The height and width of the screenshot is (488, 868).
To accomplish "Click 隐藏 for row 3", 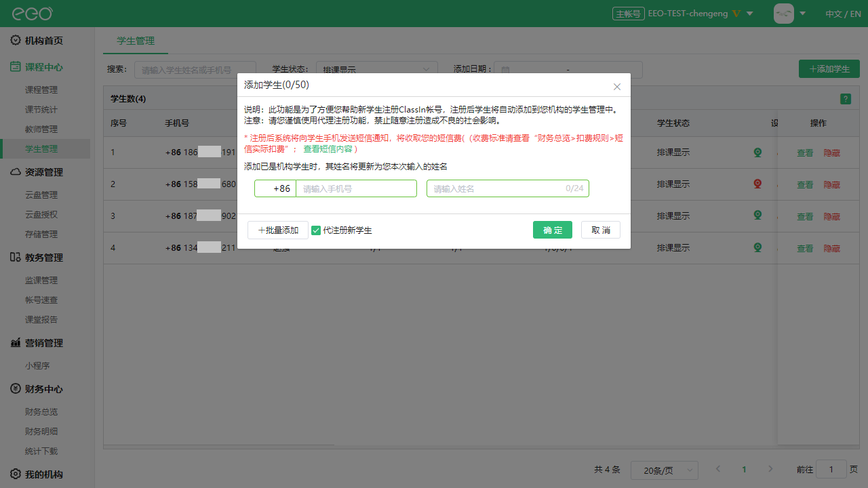I will coord(832,217).
